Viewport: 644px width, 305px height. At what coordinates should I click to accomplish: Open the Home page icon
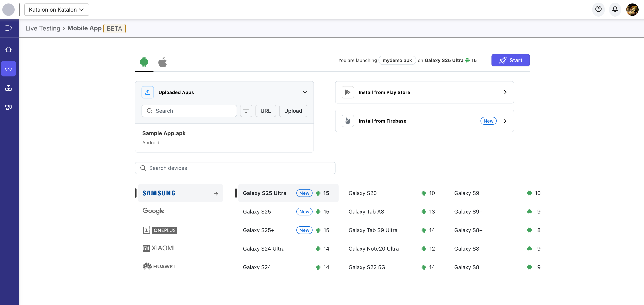[8, 50]
